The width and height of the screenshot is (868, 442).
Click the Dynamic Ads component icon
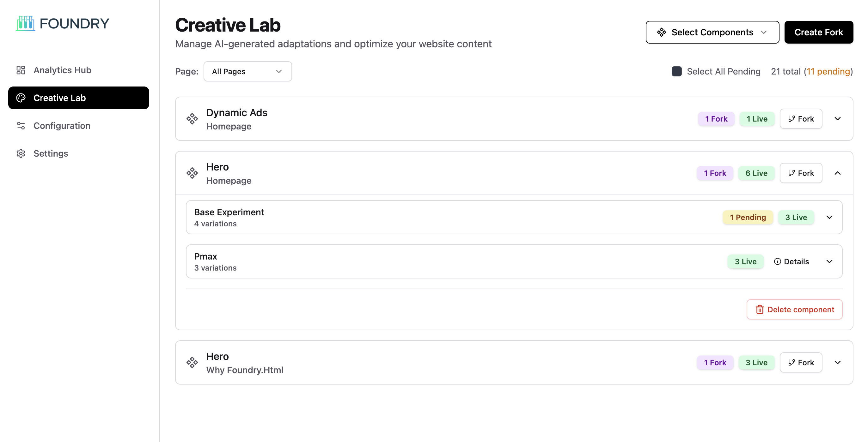point(192,119)
